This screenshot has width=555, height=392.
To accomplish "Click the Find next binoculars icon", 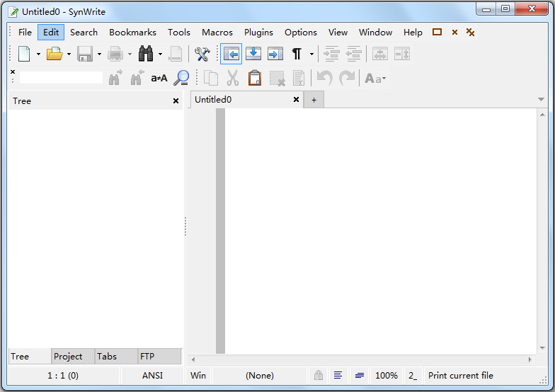I will pyautogui.click(x=115, y=78).
